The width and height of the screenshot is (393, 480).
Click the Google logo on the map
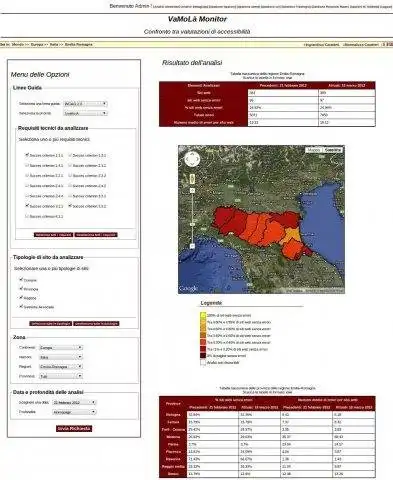tap(188, 288)
